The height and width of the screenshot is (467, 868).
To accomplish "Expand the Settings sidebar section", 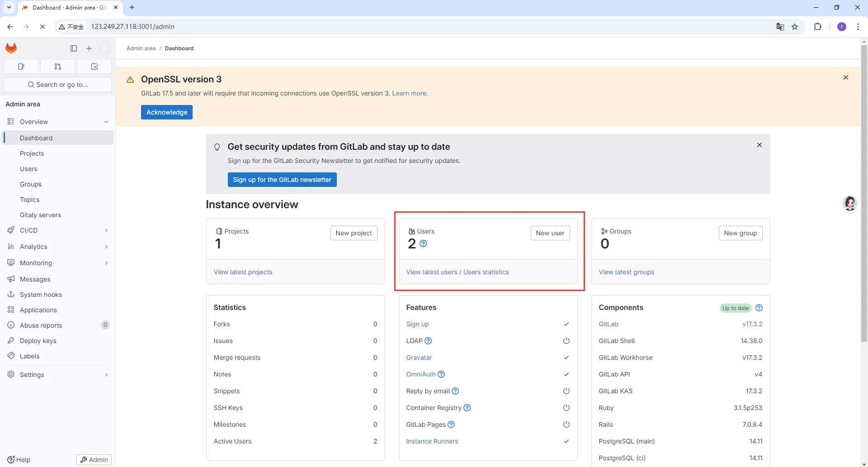I will pyautogui.click(x=106, y=375).
